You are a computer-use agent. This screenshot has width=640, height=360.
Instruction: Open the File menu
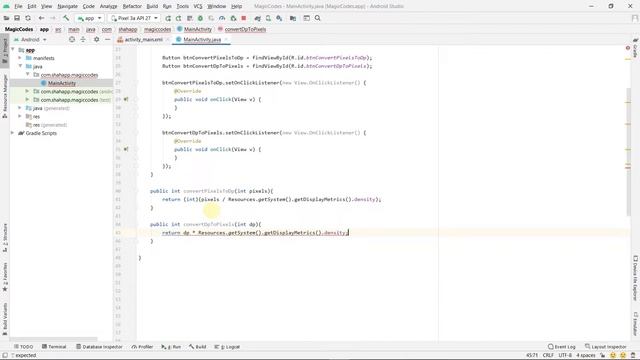(x=18, y=6)
